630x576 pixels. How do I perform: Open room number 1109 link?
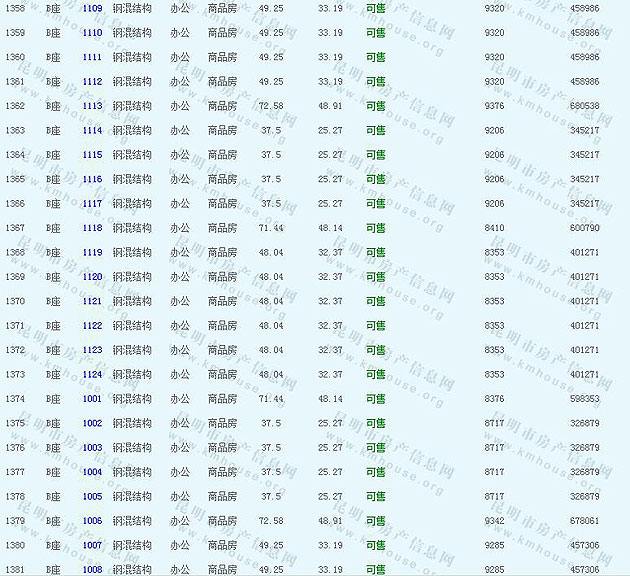click(92, 8)
